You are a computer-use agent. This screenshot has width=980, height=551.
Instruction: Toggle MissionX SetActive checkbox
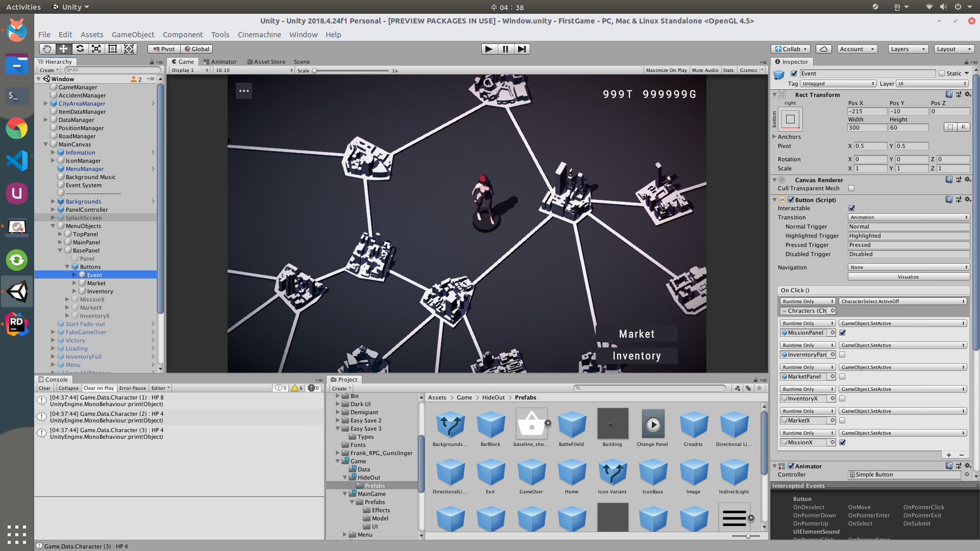point(843,442)
